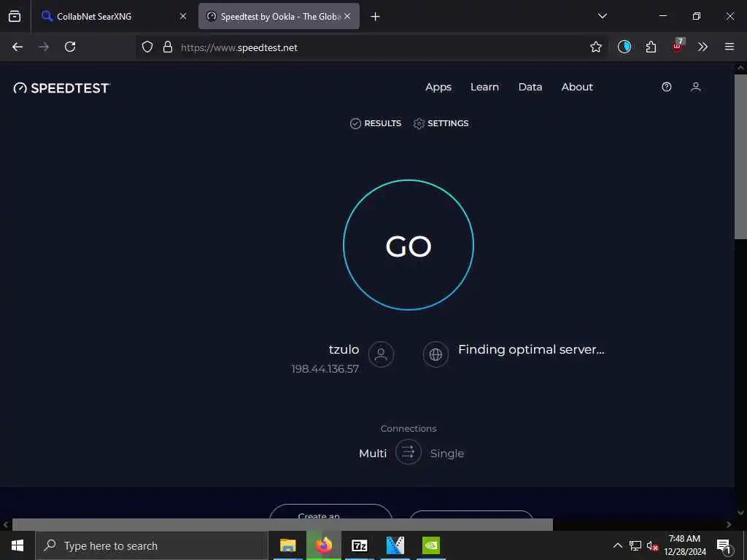Open the Windows Start menu
The height and width of the screenshot is (560, 747).
(18, 545)
